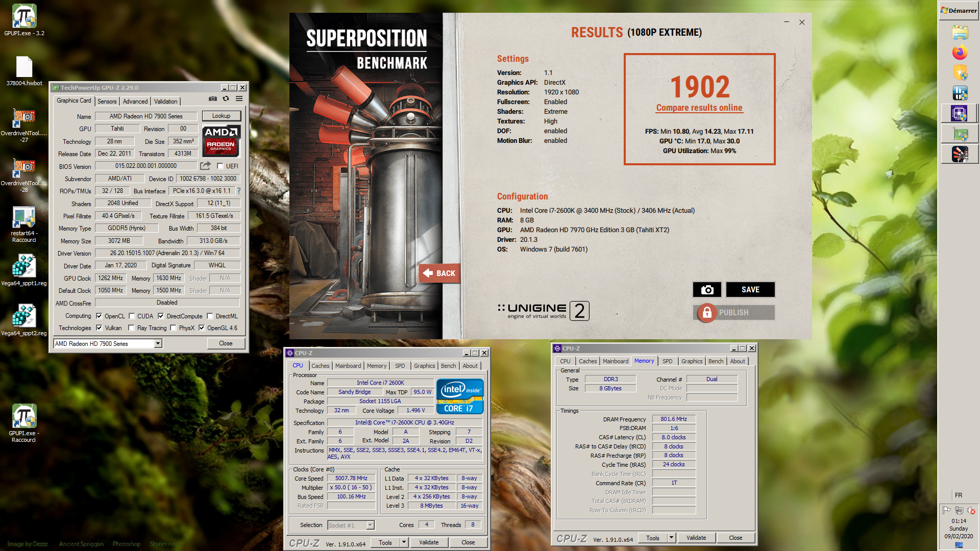The image size is (980, 551).
Task: Toggle the DirectCompute checkbox
Action: pyautogui.click(x=161, y=316)
